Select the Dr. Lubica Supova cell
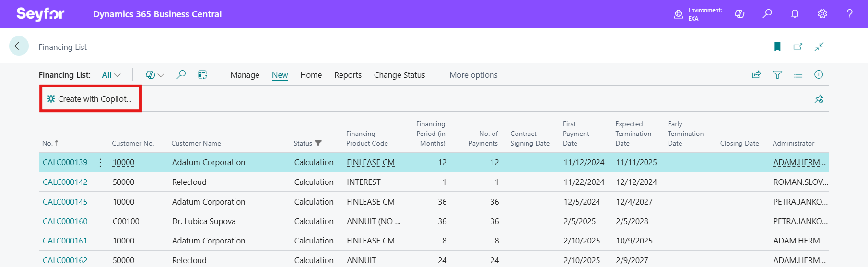Image resolution: width=868 pixels, height=267 pixels. click(204, 221)
